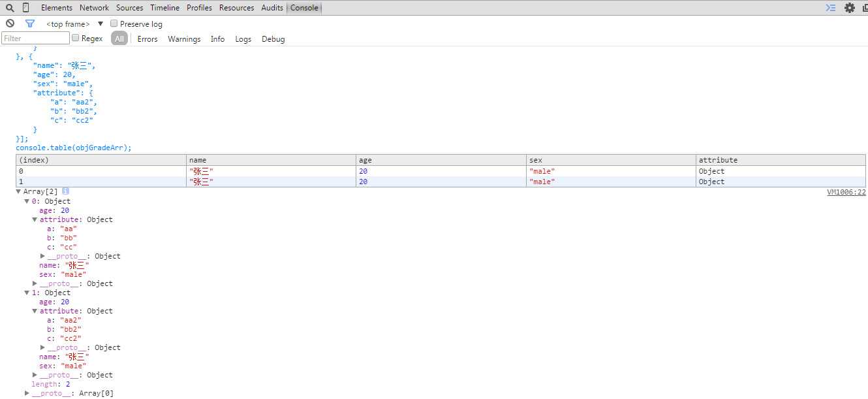Switch to the Elements tab
This screenshot has height=399, width=868.
(x=57, y=8)
